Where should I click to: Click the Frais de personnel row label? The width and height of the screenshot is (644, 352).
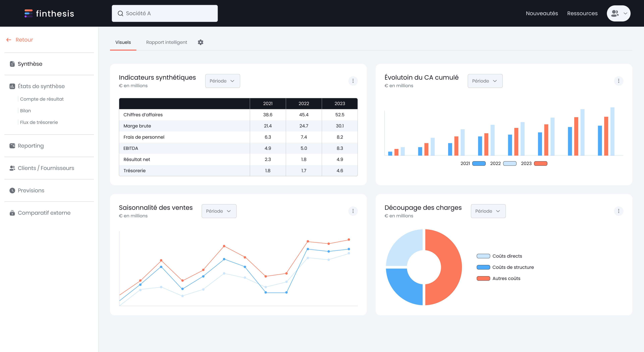pos(144,137)
